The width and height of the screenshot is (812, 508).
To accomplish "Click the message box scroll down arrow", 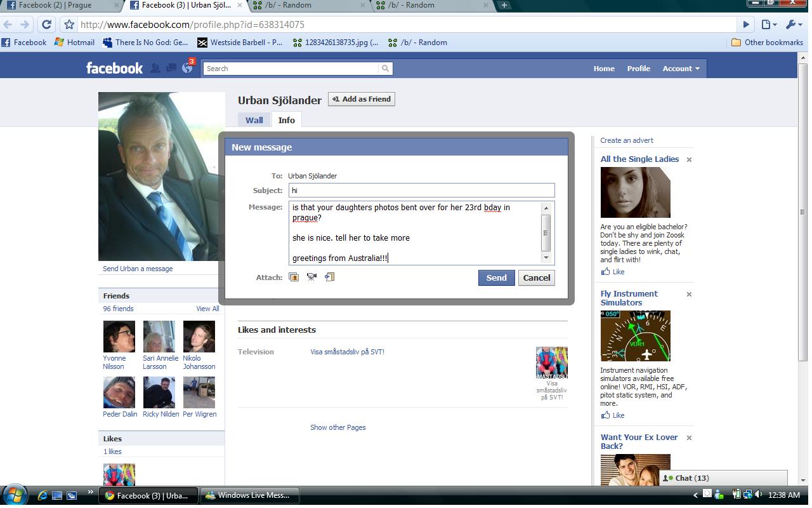I will [x=546, y=257].
